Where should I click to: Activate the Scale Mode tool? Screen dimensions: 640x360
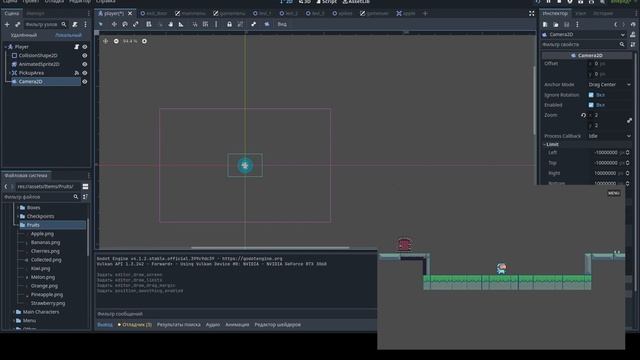tap(136, 24)
